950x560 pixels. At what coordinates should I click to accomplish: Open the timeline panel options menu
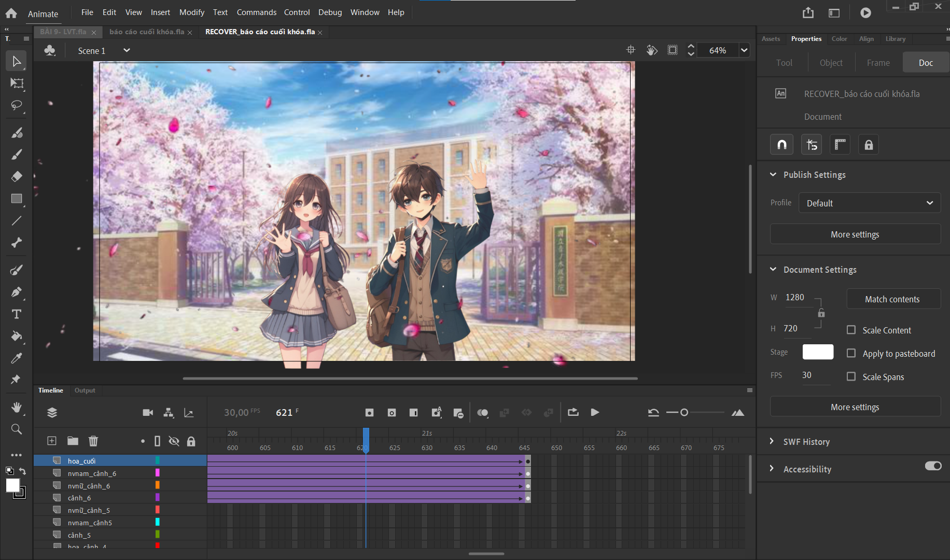749,390
